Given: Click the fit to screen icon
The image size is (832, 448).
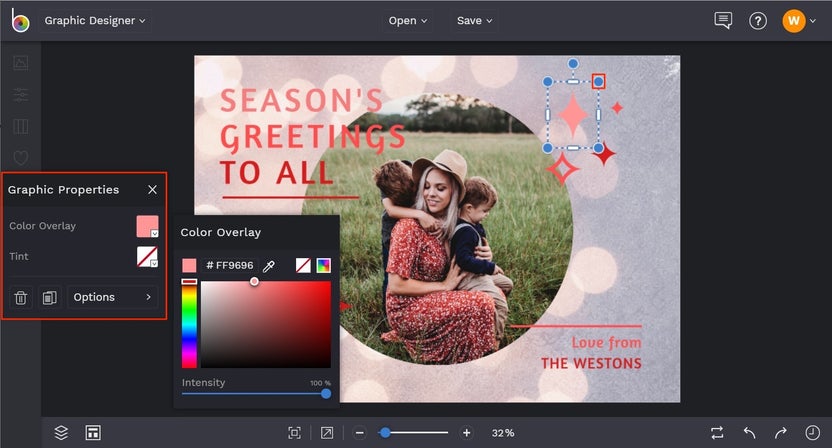Looking at the screenshot, I should (x=294, y=433).
